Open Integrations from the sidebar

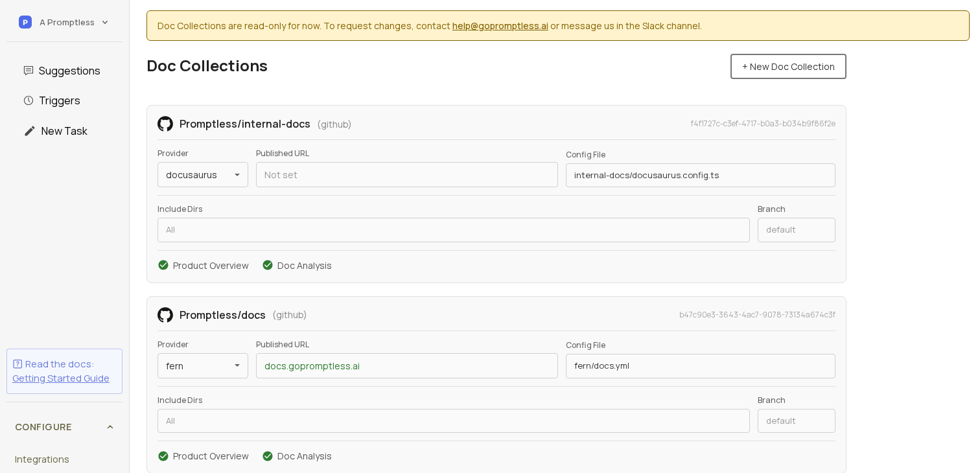[41, 459]
